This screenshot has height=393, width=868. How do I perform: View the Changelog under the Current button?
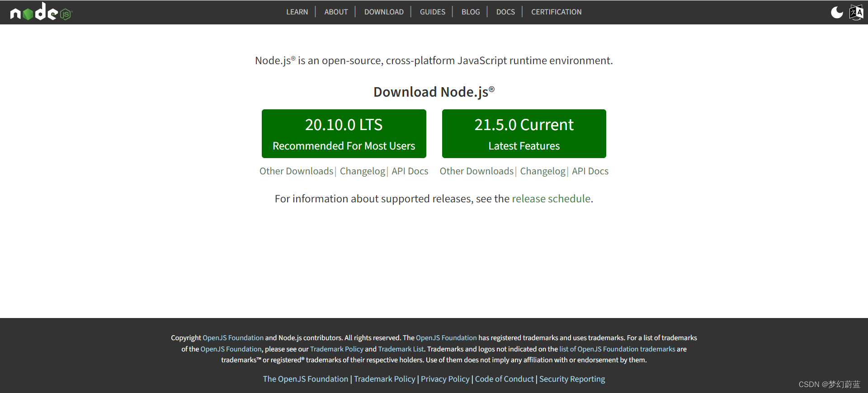pyautogui.click(x=542, y=171)
